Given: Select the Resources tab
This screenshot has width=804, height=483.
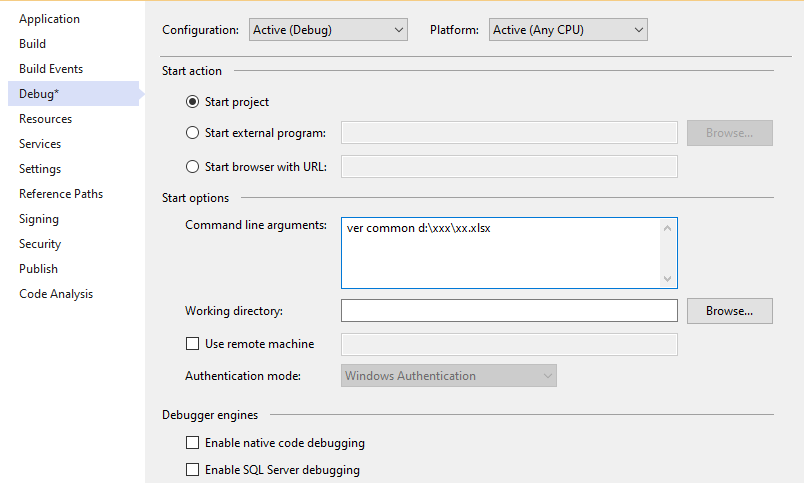Looking at the screenshot, I should point(45,119).
